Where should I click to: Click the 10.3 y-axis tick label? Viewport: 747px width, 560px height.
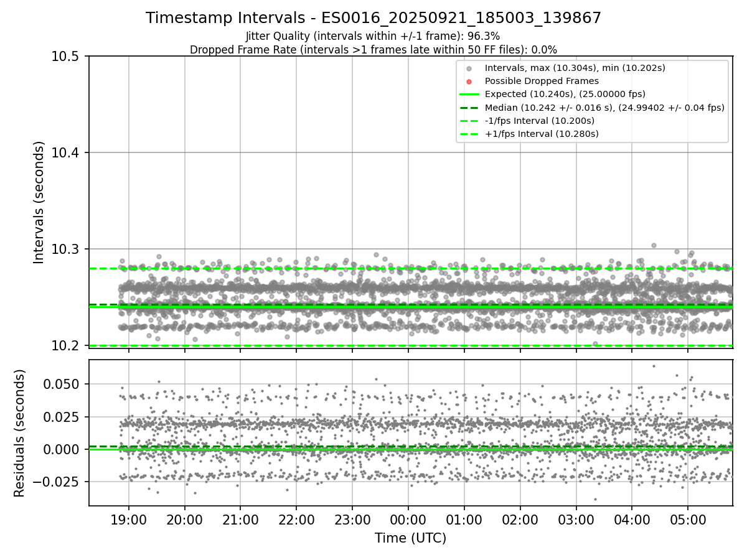(66, 249)
